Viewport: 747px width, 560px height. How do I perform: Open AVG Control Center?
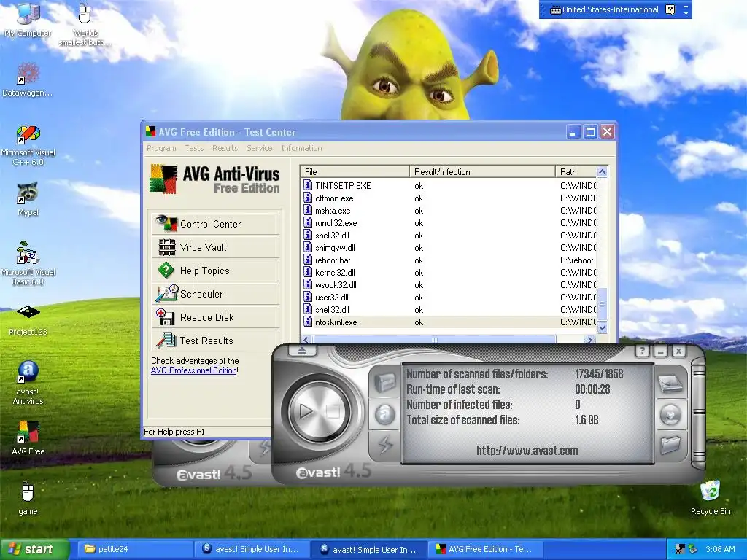point(215,224)
